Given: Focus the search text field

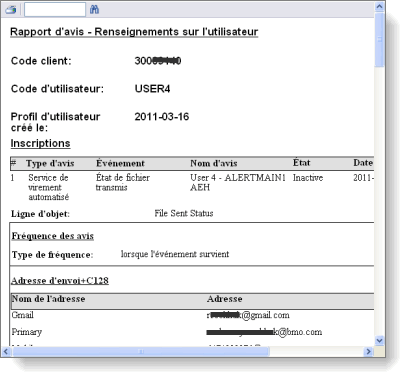Looking at the screenshot, I should 55,9.
